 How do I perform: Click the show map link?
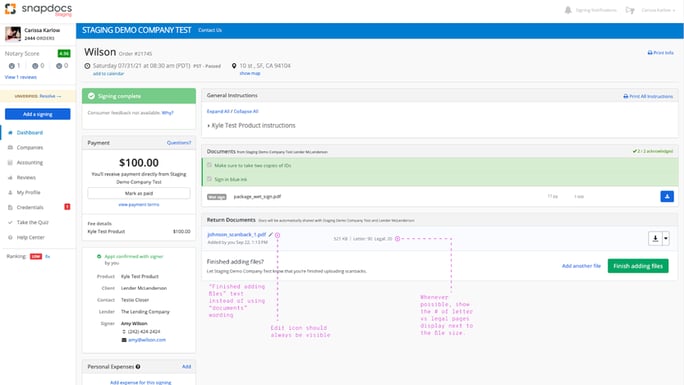[x=250, y=73]
